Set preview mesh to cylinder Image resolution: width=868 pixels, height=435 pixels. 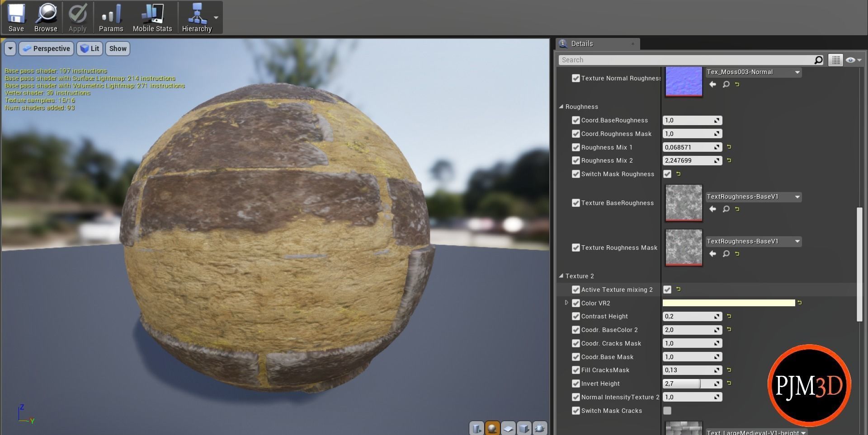pyautogui.click(x=476, y=428)
